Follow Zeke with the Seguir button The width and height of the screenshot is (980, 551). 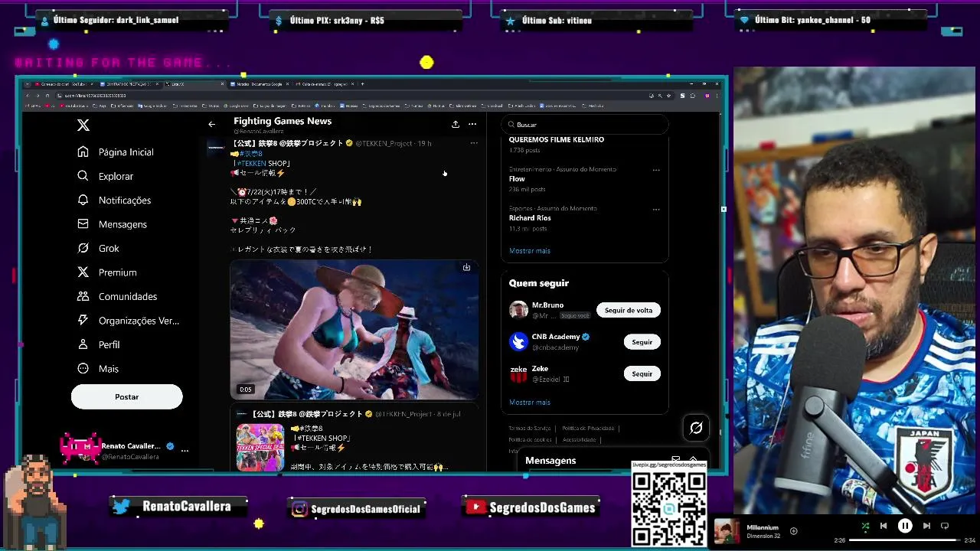click(x=642, y=373)
